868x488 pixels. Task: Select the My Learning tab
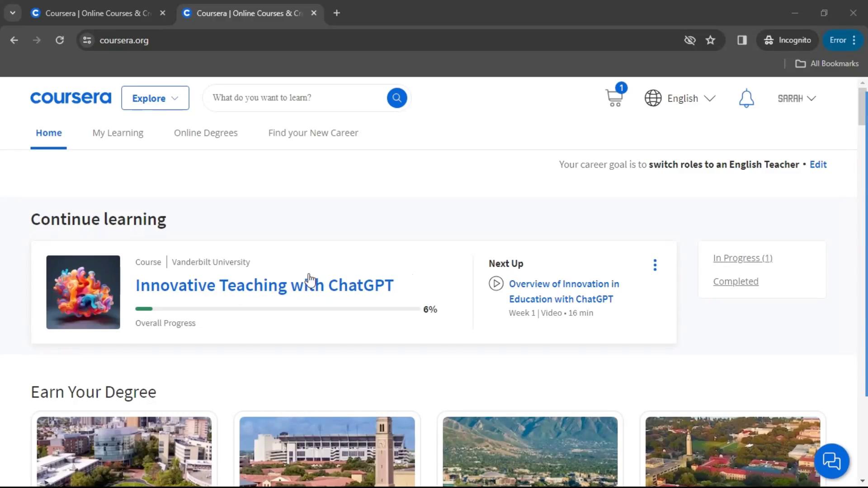tap(118, 132)
